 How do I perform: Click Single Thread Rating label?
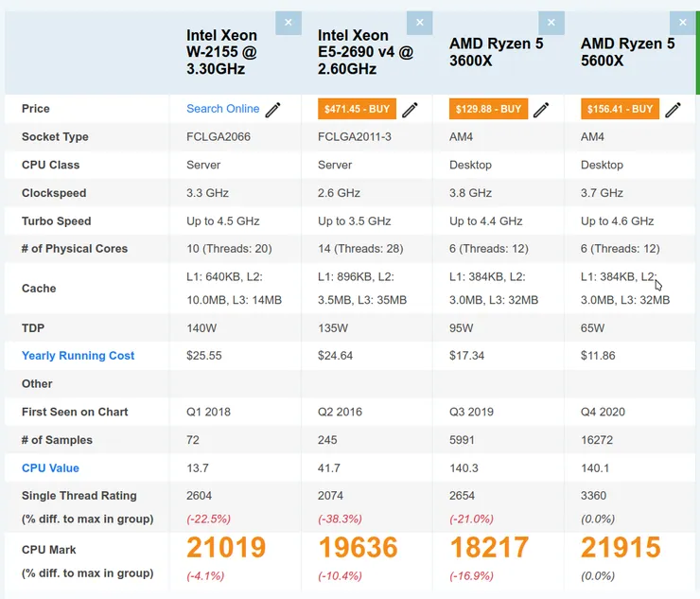click(x=79, y=496)
